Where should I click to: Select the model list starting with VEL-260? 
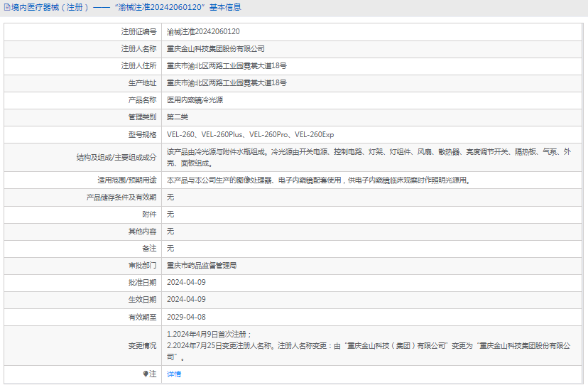(x=251, y=135)
